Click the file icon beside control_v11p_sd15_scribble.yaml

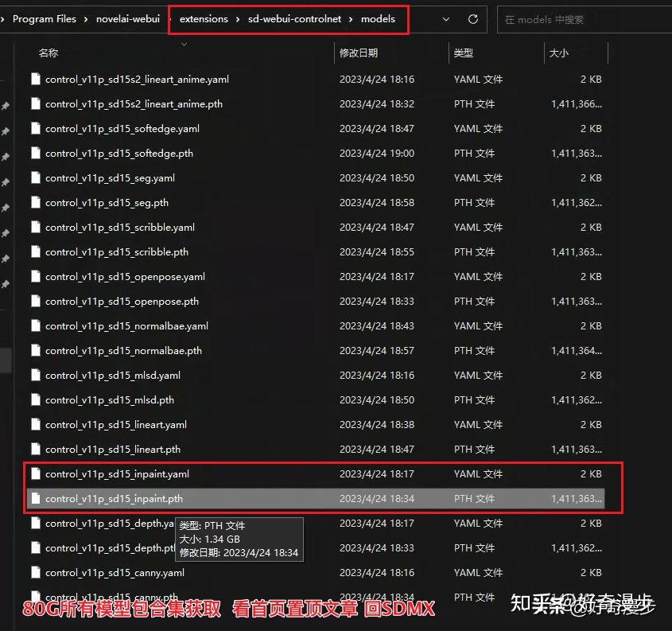pyautogui.click(x=36, y=227)
